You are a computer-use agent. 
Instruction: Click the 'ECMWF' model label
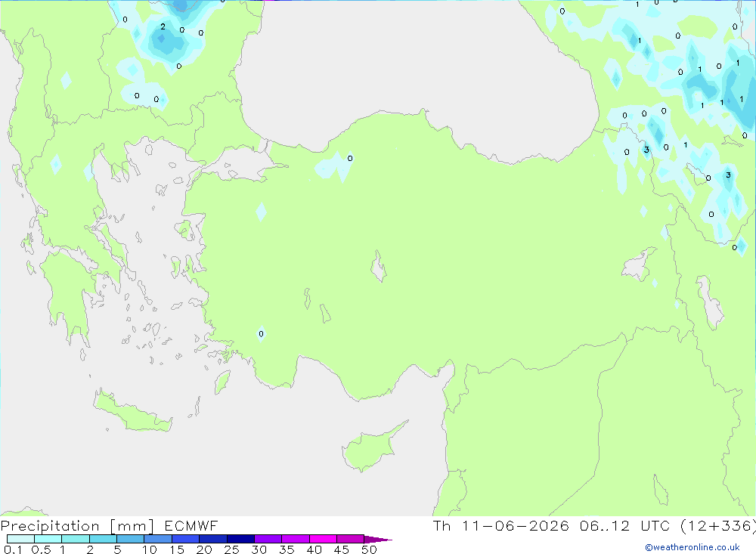[x=191, y=525]
